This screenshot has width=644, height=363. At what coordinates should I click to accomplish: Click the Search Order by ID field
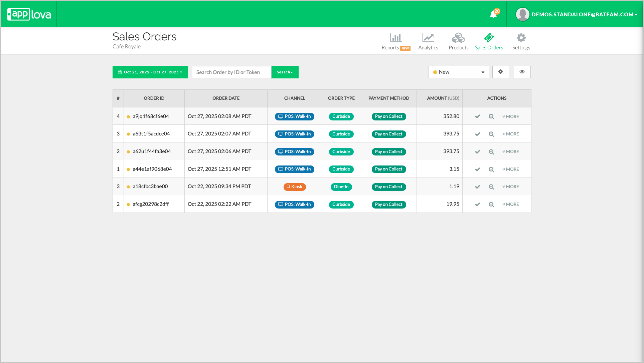coord(231,72)
